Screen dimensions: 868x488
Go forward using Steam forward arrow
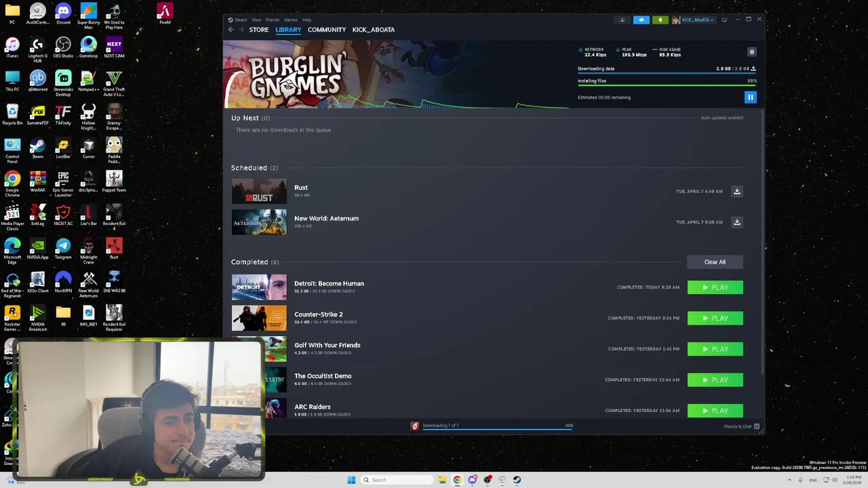[241, 30]
